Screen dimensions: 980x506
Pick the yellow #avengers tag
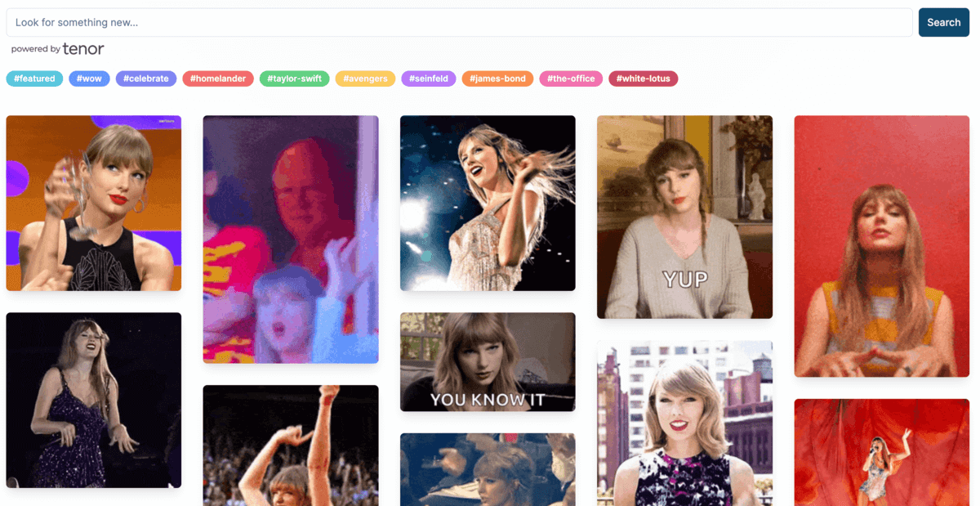[x=365, y=78]
